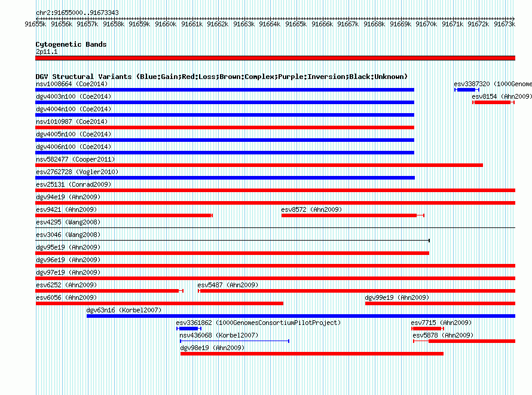Select the blue dgv63n16 gain bar
The image size is (532, 395).
[301, 316]
